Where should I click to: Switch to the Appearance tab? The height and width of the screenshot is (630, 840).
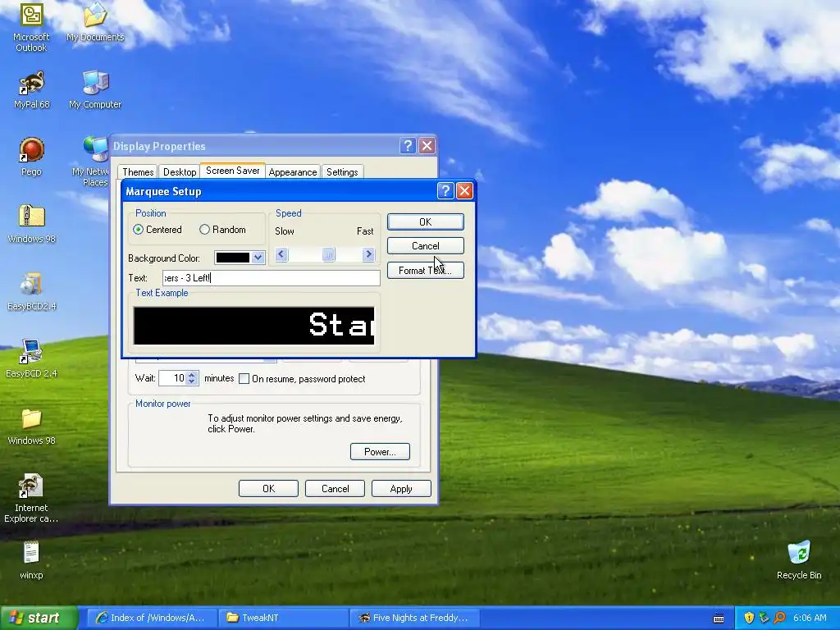[x=293, y=172]
